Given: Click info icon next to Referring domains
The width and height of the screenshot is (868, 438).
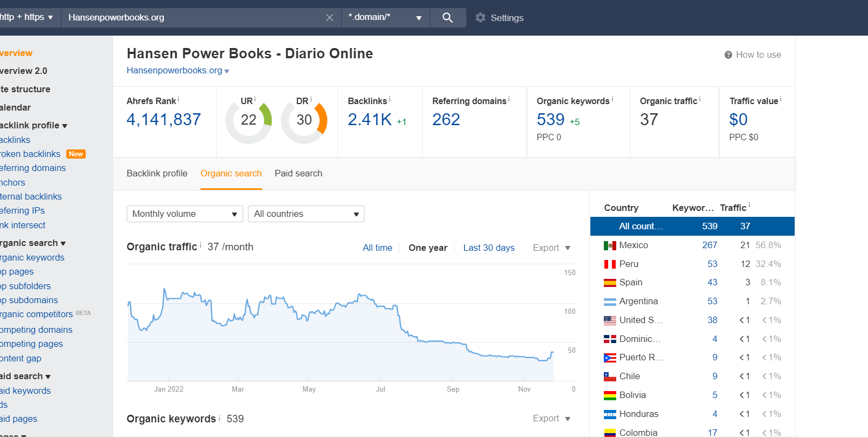Looking at the screenshot, I should click(509, 99).
